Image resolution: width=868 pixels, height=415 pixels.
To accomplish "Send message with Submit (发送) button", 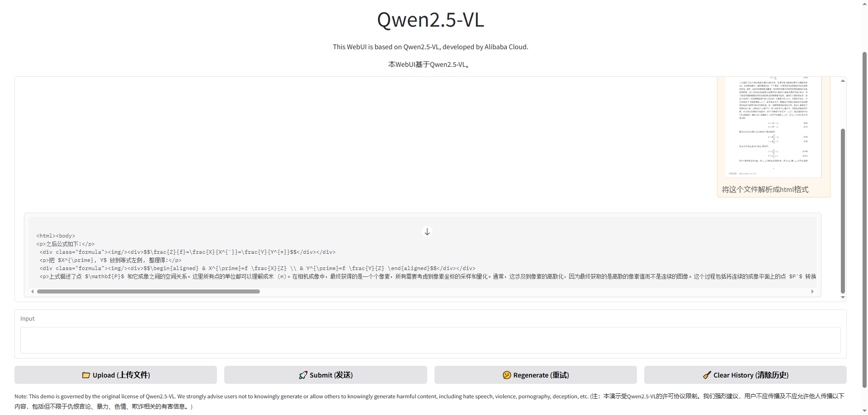I will 325,375.
